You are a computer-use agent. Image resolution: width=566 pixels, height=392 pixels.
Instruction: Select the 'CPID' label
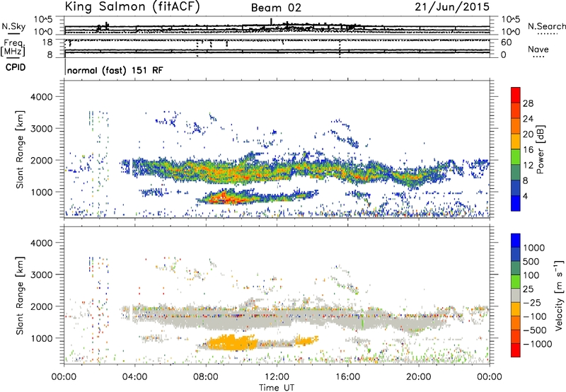coord(16,67)
